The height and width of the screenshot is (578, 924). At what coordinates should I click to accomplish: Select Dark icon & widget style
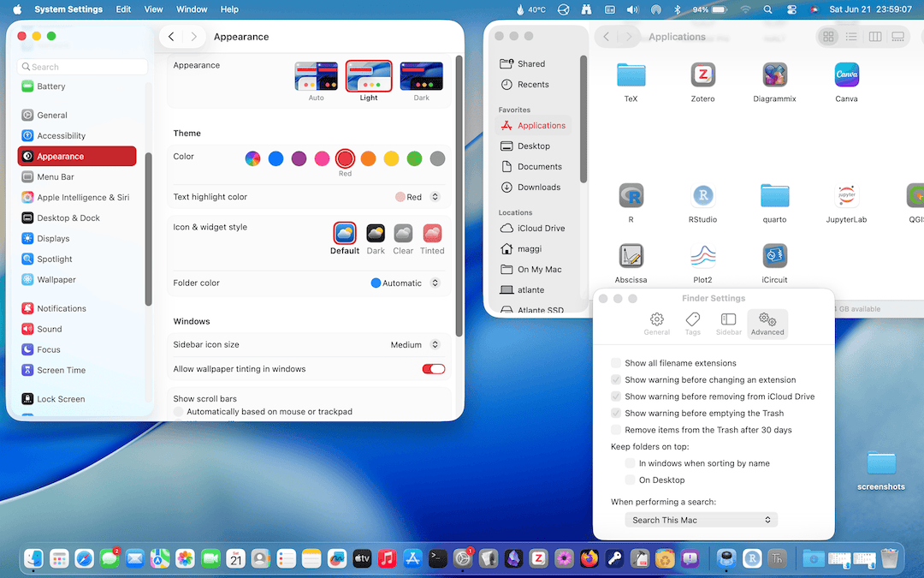tap(376, 234)
